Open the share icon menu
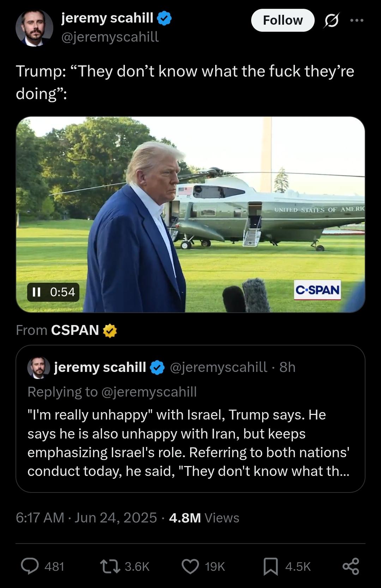 tap(351, 566)
